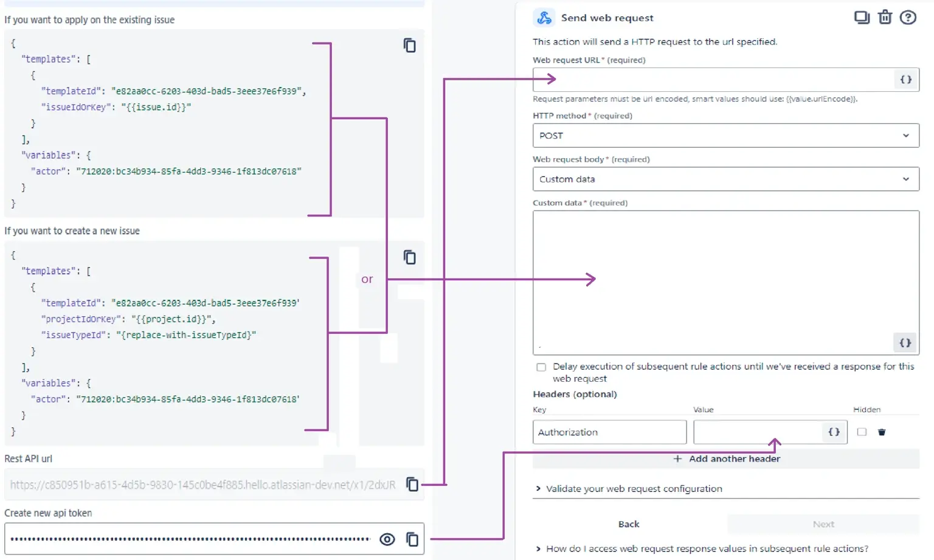Copy the api token value
The height and width of the screenshot is (560, 934).
(412, 539)
